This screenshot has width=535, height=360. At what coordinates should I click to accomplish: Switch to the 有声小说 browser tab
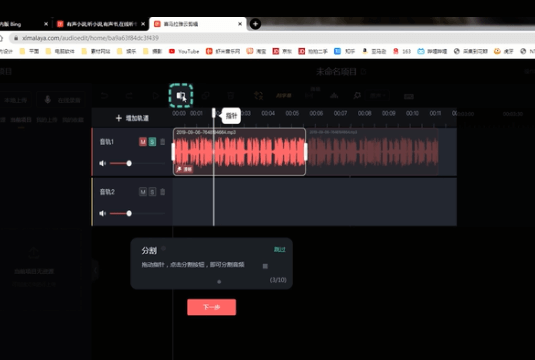click(x=101, y=24)
